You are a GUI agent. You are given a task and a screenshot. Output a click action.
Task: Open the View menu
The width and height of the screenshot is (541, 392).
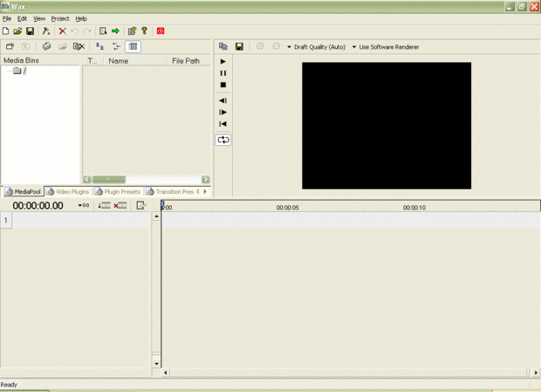tap(39, 18)
